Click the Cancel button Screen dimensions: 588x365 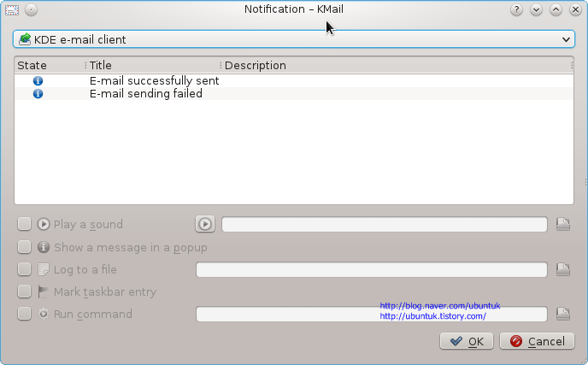tap(537, 341)
